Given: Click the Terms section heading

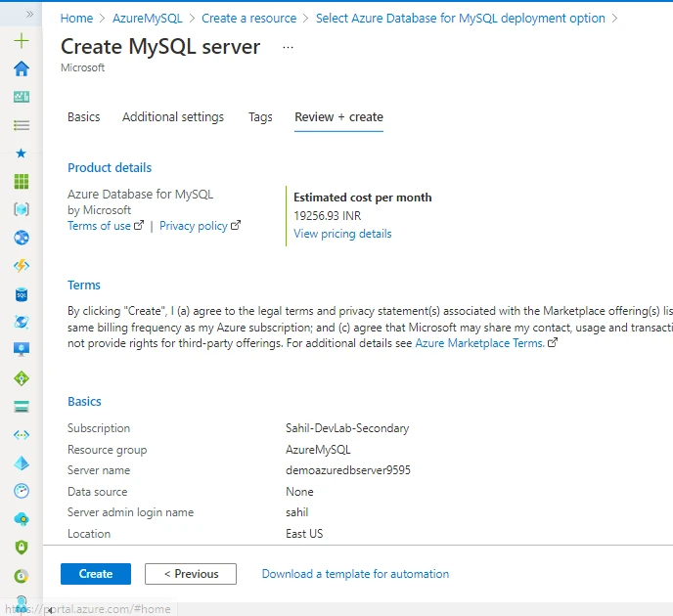Looking at the screenshot, I should click(x=84, y=286).
